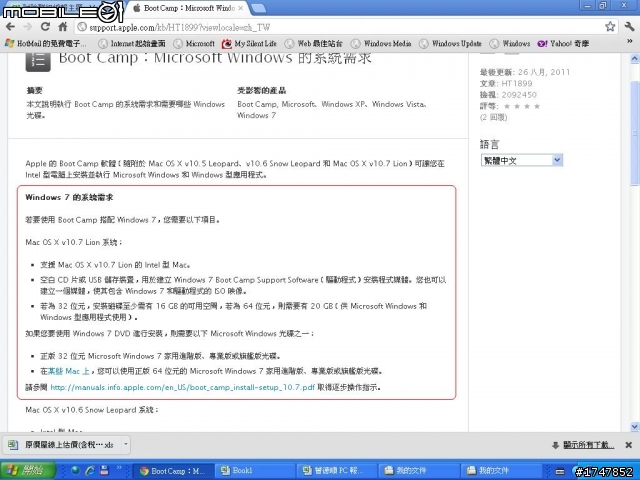
Task: Rate the article with the first star
Action: coord(507,106)
